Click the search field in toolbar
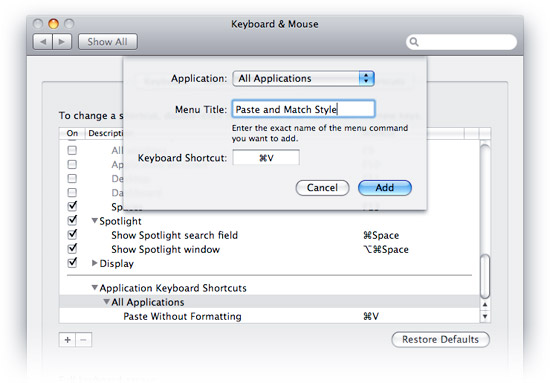This screenshot has height=383, width=550. click(x=462, y=42)
